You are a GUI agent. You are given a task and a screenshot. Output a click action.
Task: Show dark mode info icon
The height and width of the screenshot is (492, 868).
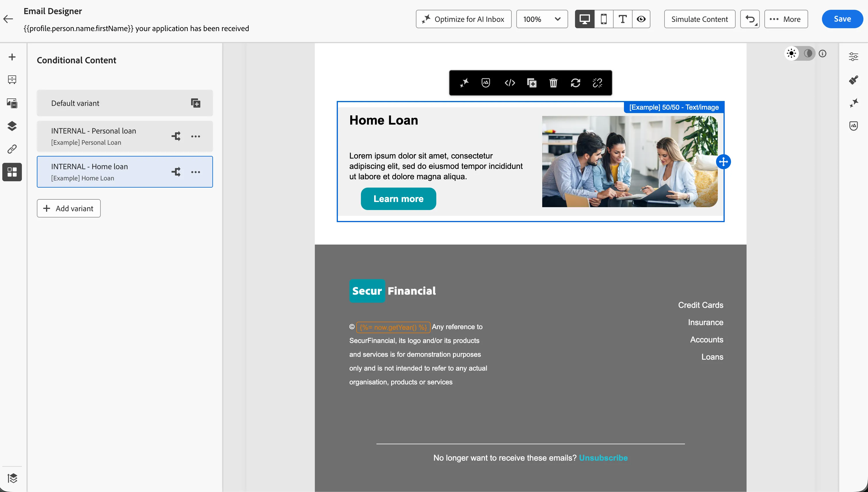coord(823,54)
